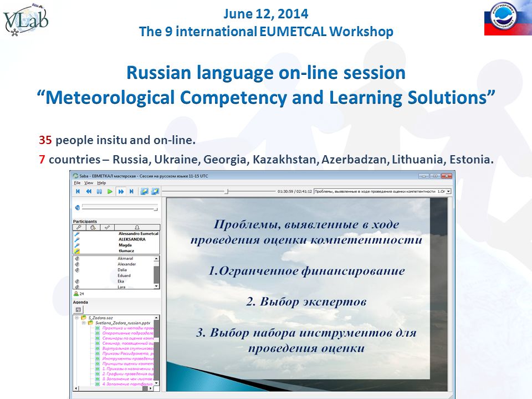The image size is (532, 399).
Task: Open agenda slide '2. Графики проведения'
Action: (128, 374)
